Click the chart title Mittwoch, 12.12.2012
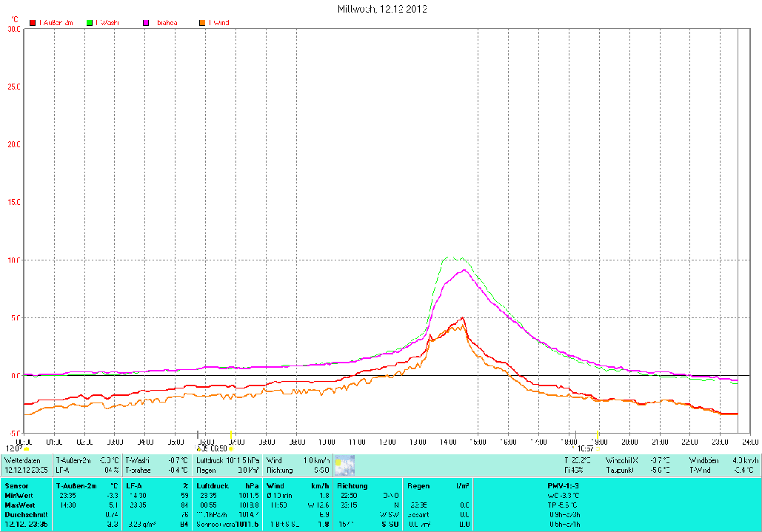 click(x=381, y=9)
